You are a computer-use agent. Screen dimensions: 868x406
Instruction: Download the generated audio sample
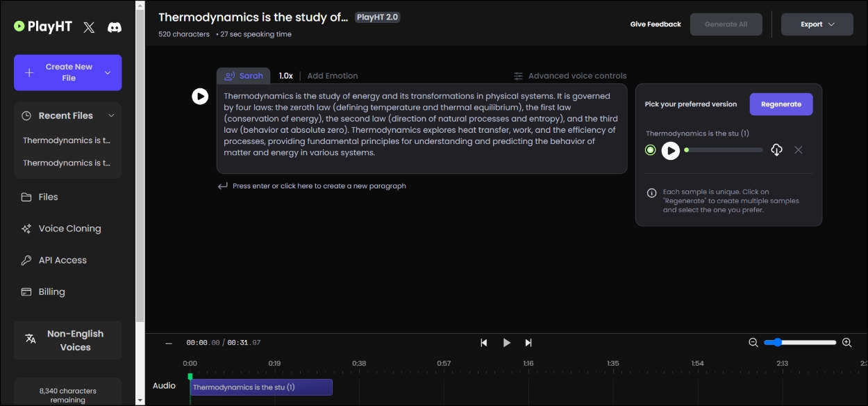pos(776,150)
